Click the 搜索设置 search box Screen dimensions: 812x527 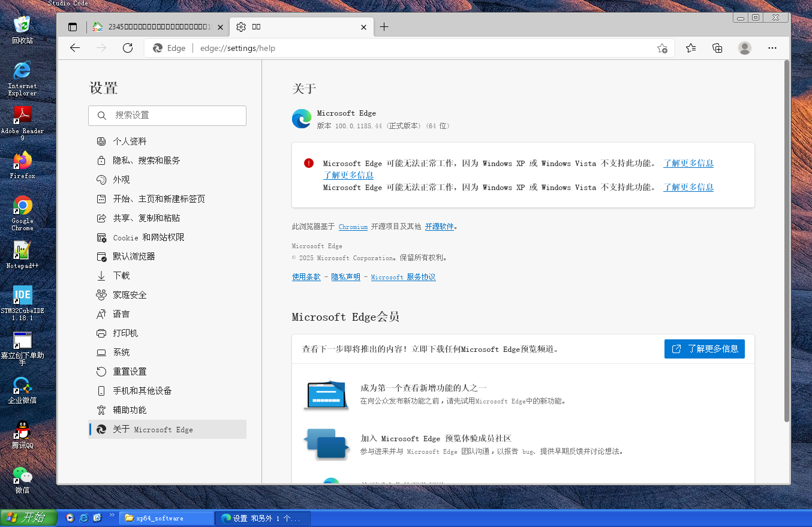pos(167,116)
